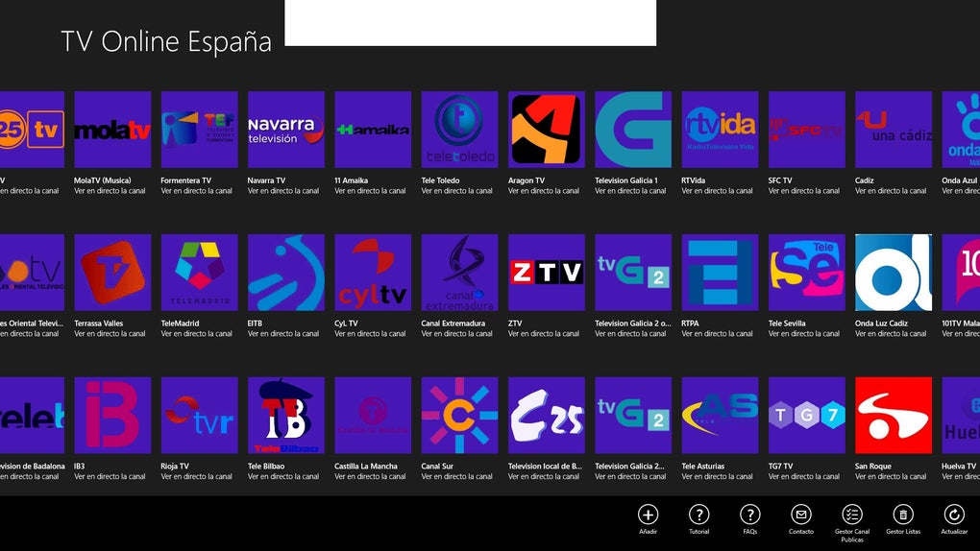Open the SFC TV channel tile
This screenshot has width=980, height=551.
[807, 130]
